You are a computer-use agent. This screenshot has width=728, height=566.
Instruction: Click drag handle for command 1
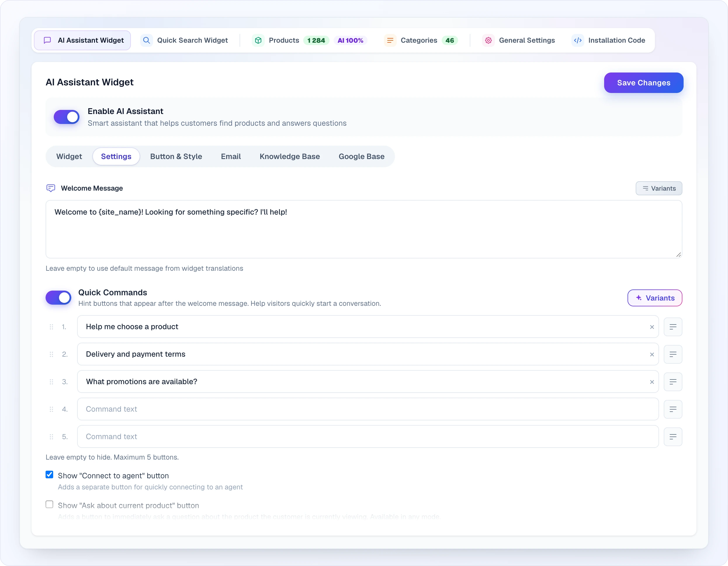tap(51, 327)
